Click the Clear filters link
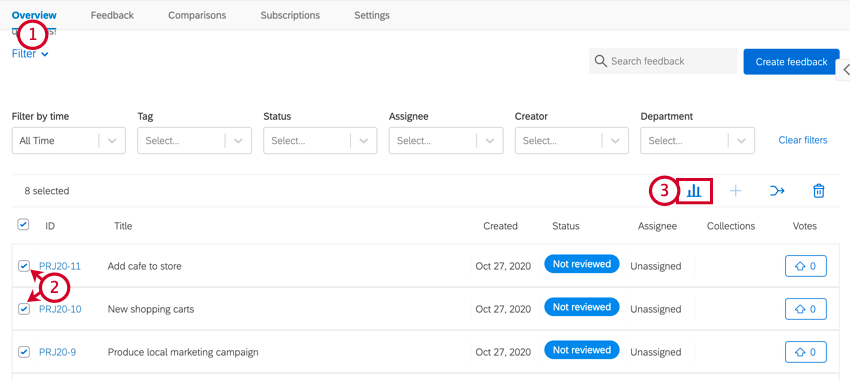Image resolution: width=850 pixels, height=381 pixels. coord(803,140)
